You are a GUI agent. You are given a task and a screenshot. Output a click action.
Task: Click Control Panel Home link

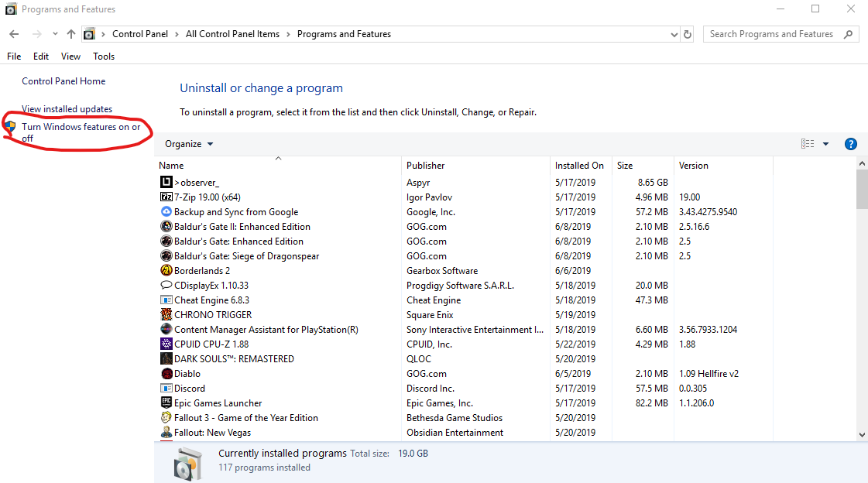[x=63, y=81]
